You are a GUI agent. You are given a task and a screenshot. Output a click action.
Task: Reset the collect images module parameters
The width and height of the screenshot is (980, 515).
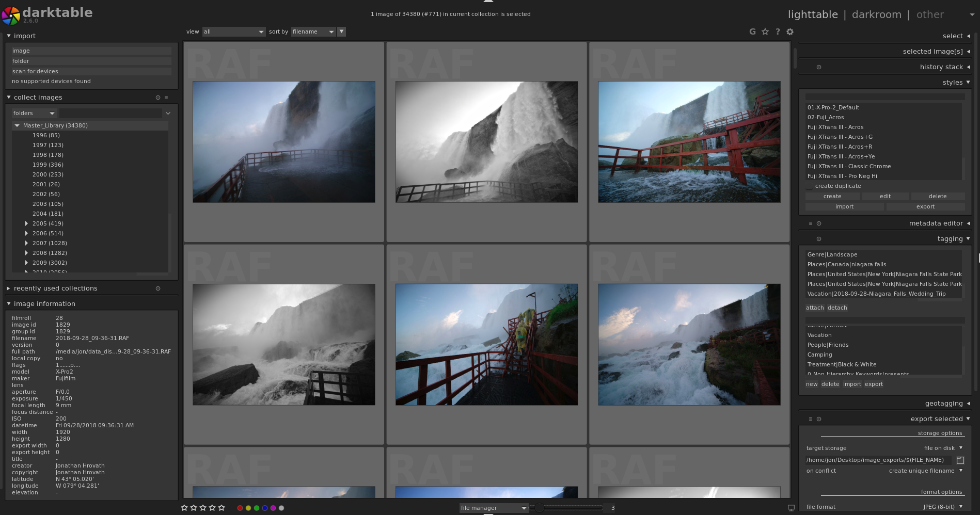158,98
